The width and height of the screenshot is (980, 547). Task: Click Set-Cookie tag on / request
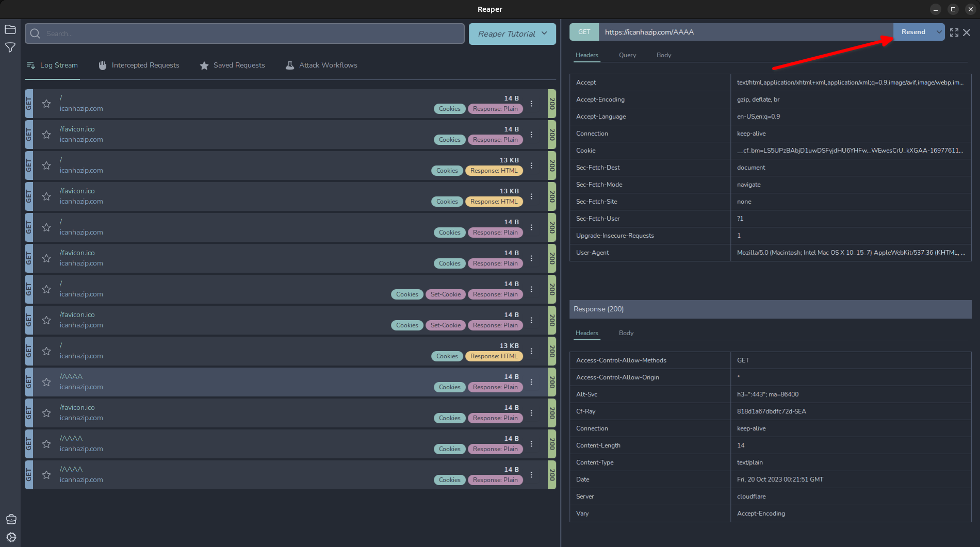point(446,294)
